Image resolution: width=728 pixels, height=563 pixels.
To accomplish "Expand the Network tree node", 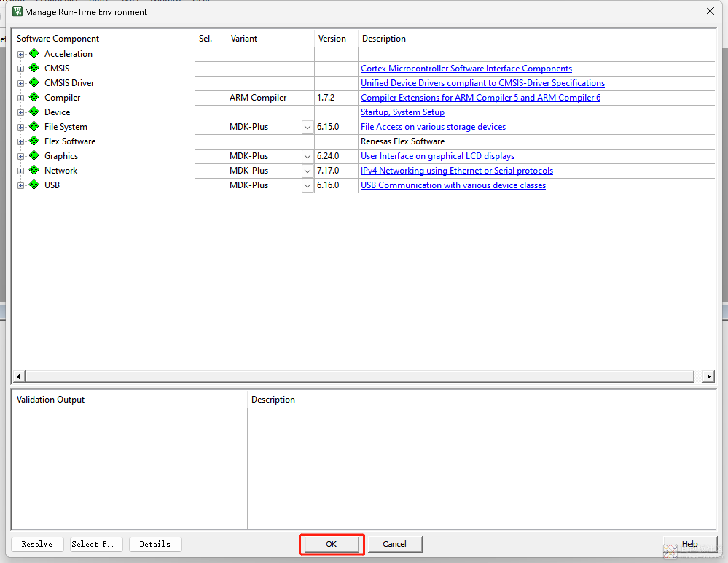I will [x=21, y=171].
